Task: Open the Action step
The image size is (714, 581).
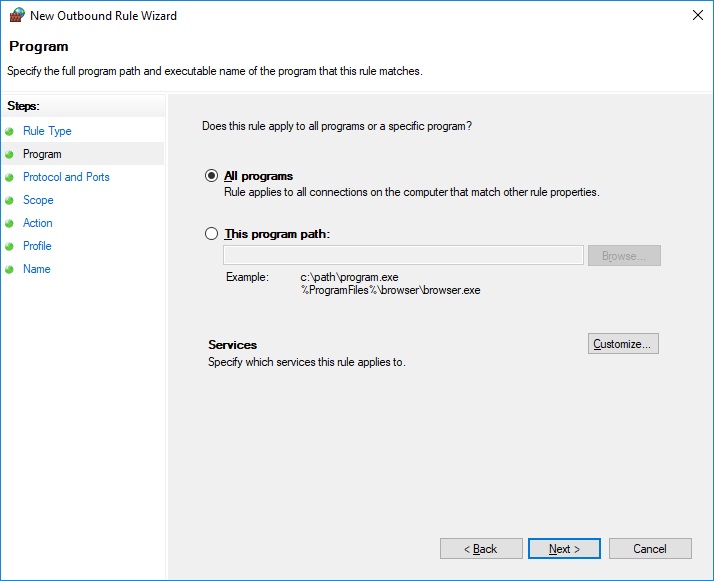Action: tap(37, 223)
